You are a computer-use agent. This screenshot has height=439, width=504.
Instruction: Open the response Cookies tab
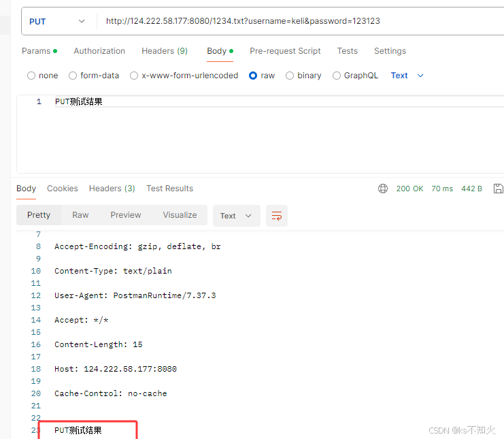pyautogui.click(x=63, y=189)
